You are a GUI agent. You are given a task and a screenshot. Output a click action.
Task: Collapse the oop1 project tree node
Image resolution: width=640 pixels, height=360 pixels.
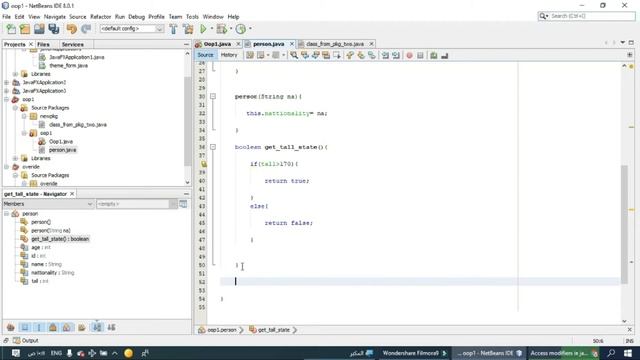point(7,99)
